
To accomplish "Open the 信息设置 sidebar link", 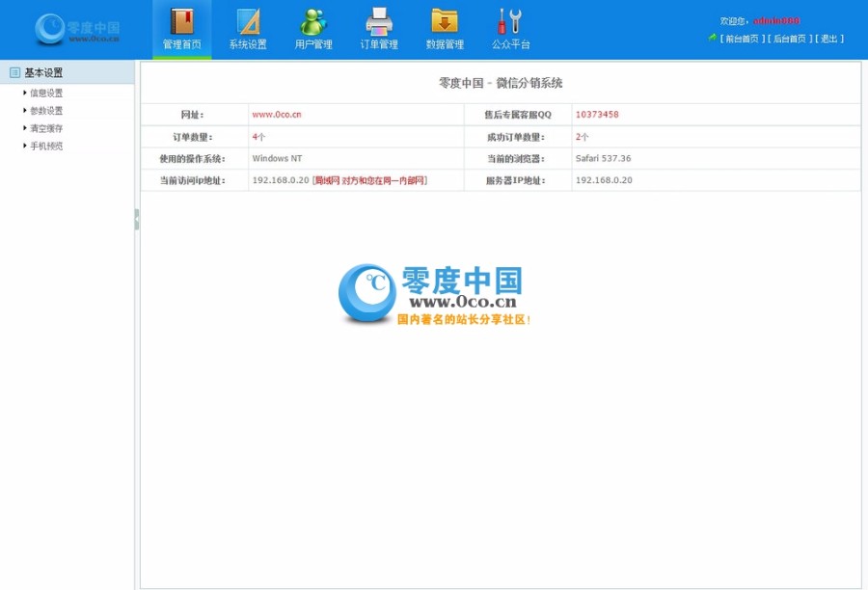I will coord(46,93).
